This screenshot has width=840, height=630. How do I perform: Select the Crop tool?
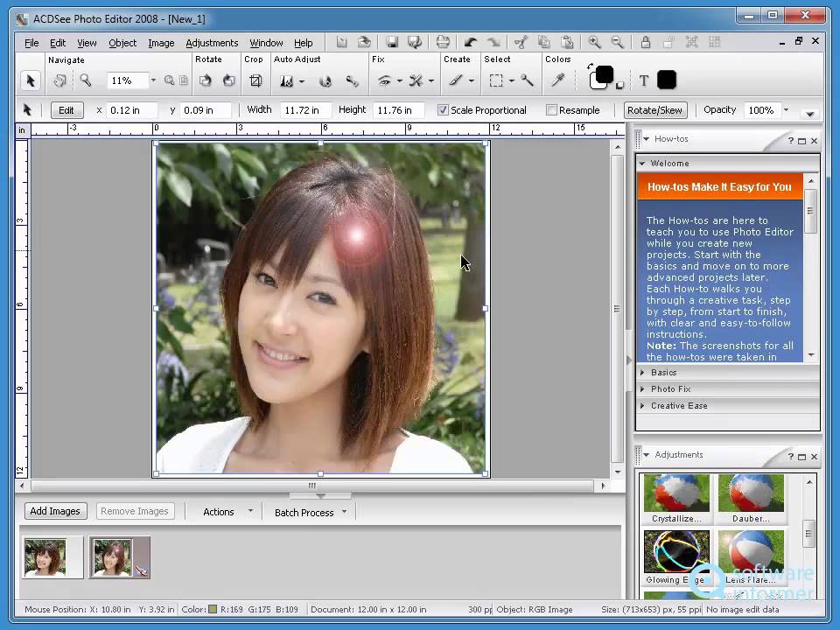(255, 80)
